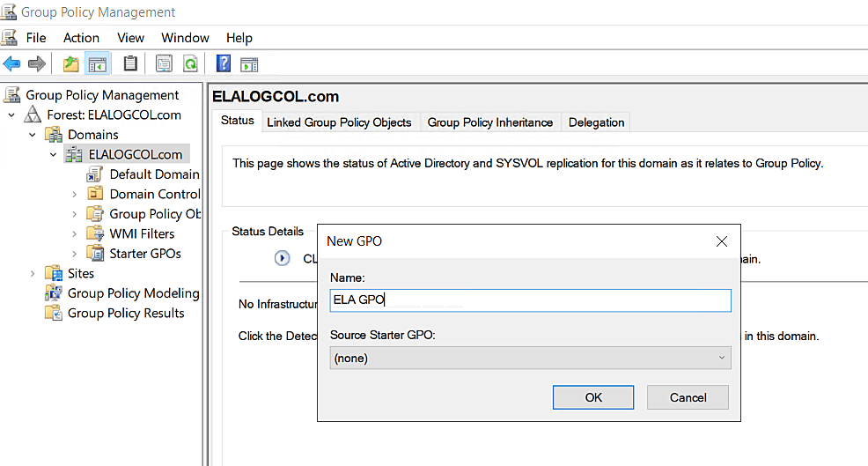
Task: Open the Action menu
Action: point(81,38)
